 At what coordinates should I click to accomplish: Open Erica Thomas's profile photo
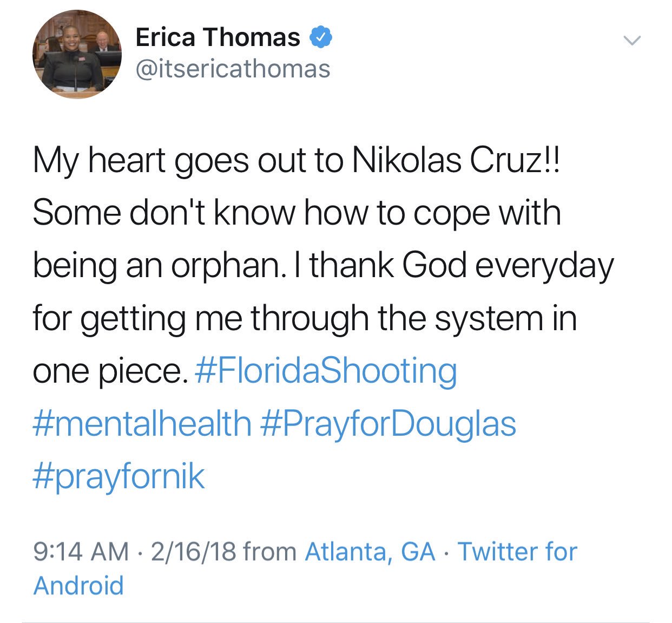(77, 54)
